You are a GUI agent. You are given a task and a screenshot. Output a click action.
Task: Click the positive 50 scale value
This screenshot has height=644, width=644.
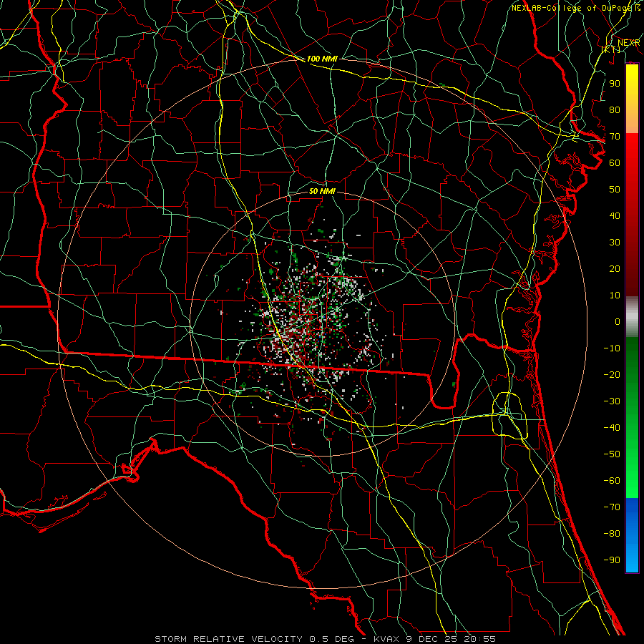615,190
